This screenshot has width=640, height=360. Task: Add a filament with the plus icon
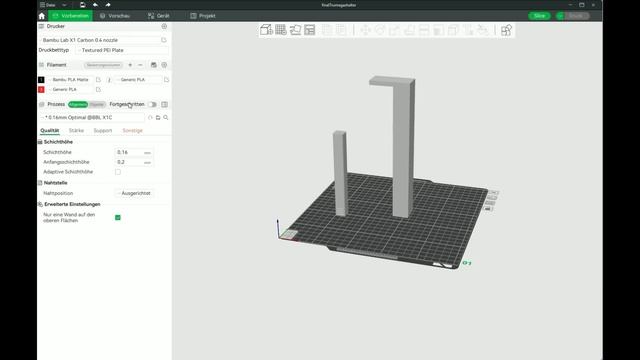pyautogui.click(x=130, y=65)
